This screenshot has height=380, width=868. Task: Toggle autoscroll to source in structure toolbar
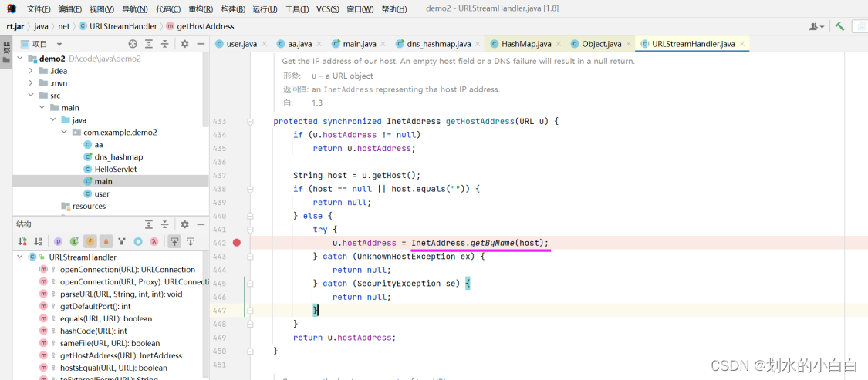tap(174, 241)
